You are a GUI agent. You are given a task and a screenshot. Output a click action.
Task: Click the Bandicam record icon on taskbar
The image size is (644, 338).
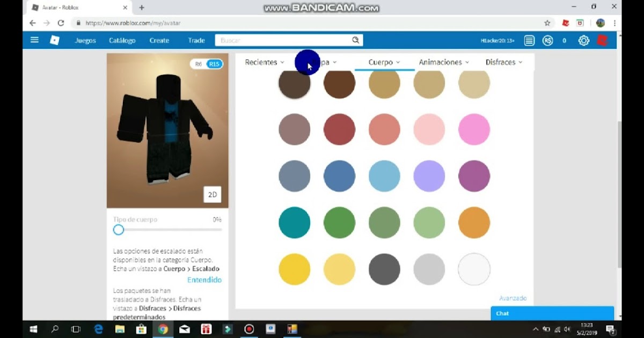pyautogui.click(x=249, y=329)
